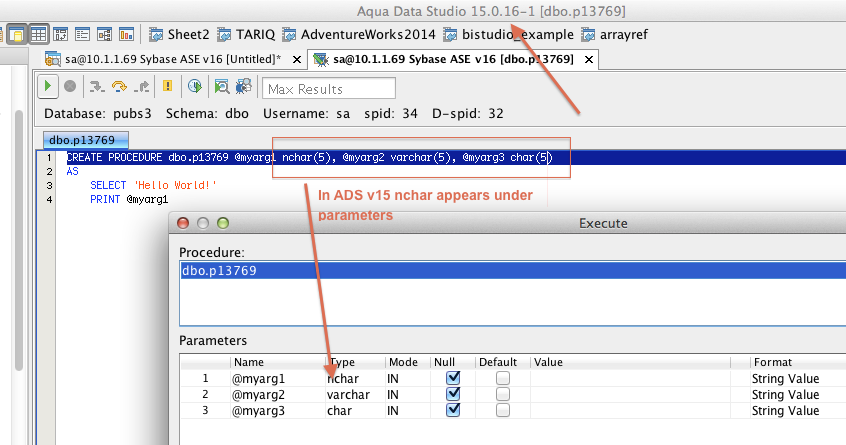Click the bug debugger icon beside Max Results
Image resolution: width=846 pixels, height=445 pixels.
243,86
